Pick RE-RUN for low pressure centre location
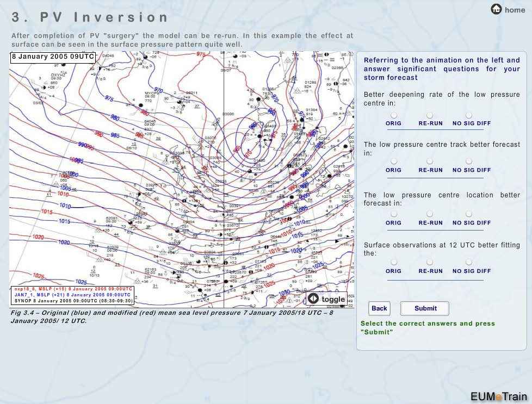Screen dimensions: 532x404 point(430,214)
